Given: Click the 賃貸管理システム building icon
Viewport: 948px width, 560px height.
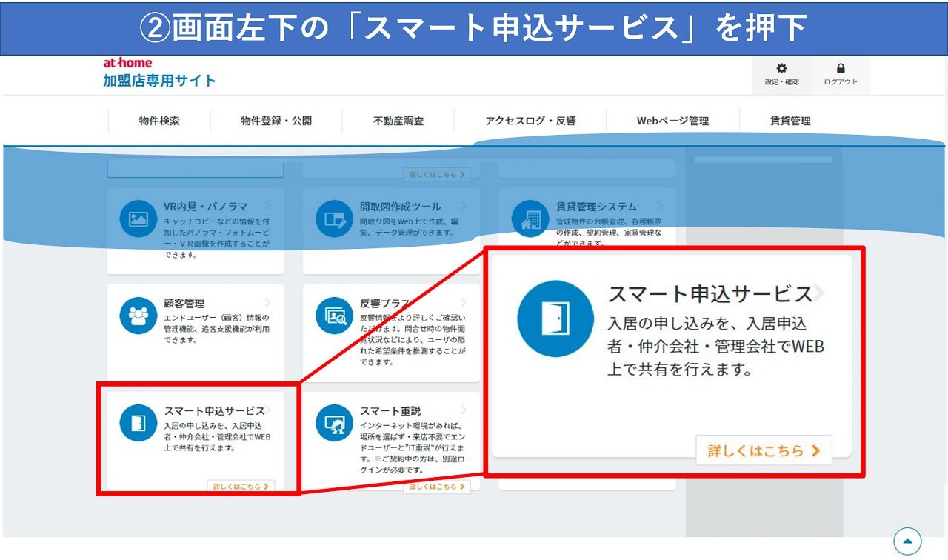Looking at the screenshot, I should click(x=530, y=219).
